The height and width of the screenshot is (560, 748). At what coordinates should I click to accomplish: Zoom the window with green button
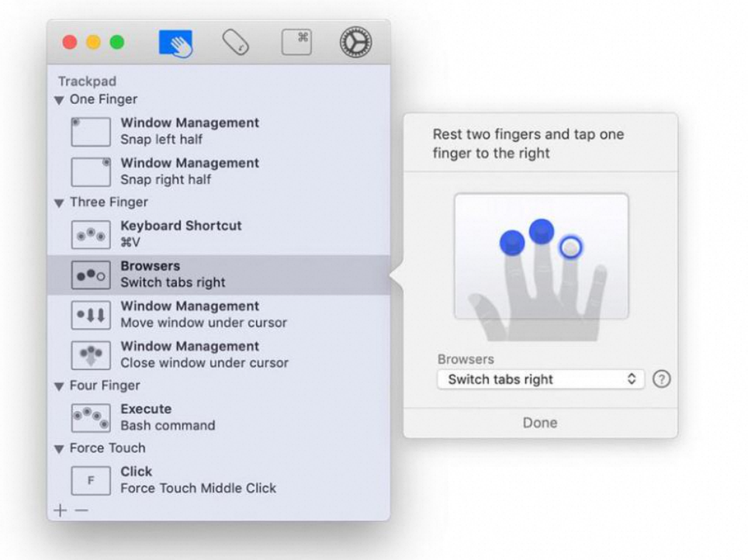click(x=117, y=43)
